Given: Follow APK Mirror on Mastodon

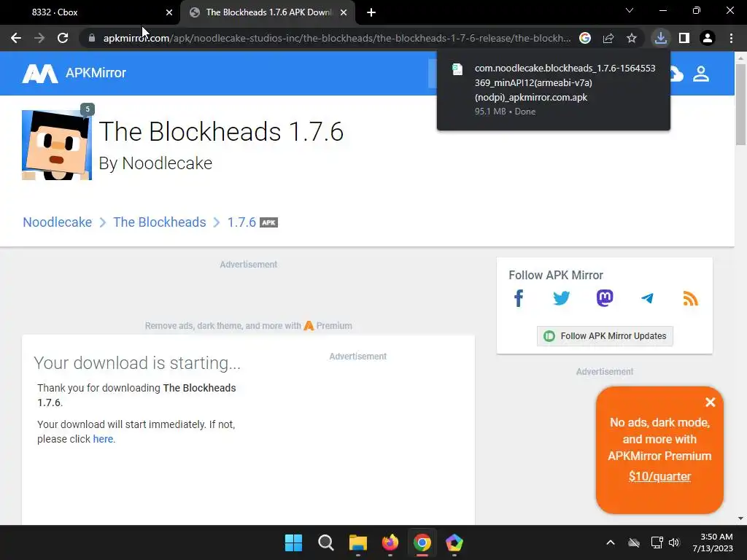Looking at the screenshot, I should pyautogui.click(x=605, y=298).
